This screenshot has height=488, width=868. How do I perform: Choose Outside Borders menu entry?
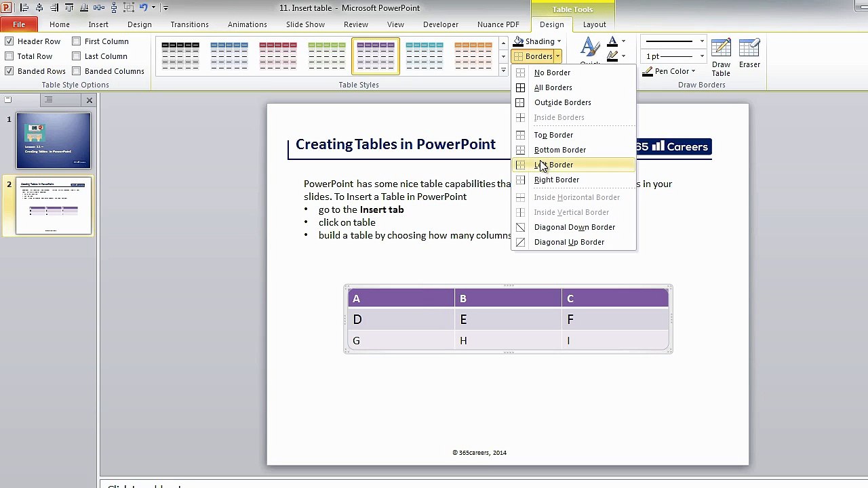(574, 102)
